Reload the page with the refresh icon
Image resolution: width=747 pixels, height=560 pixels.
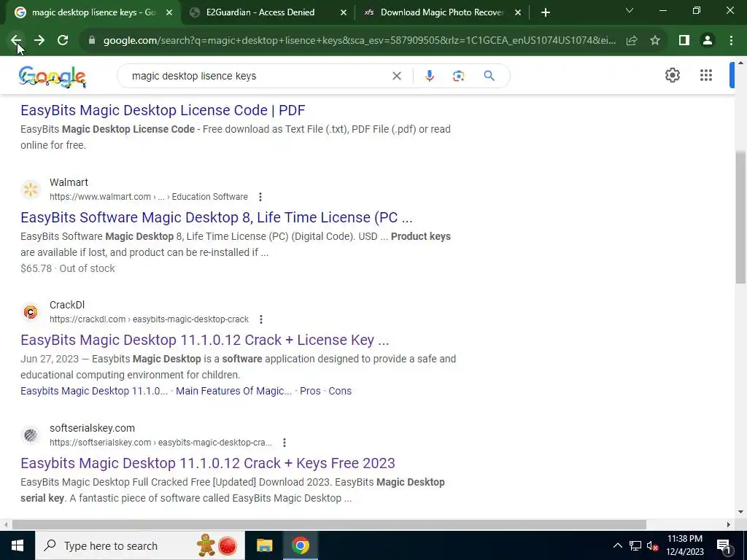click(63, 41)
